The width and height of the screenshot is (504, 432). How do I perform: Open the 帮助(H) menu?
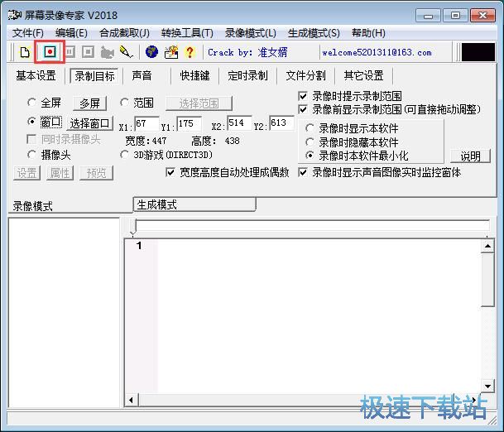[368, 33]
